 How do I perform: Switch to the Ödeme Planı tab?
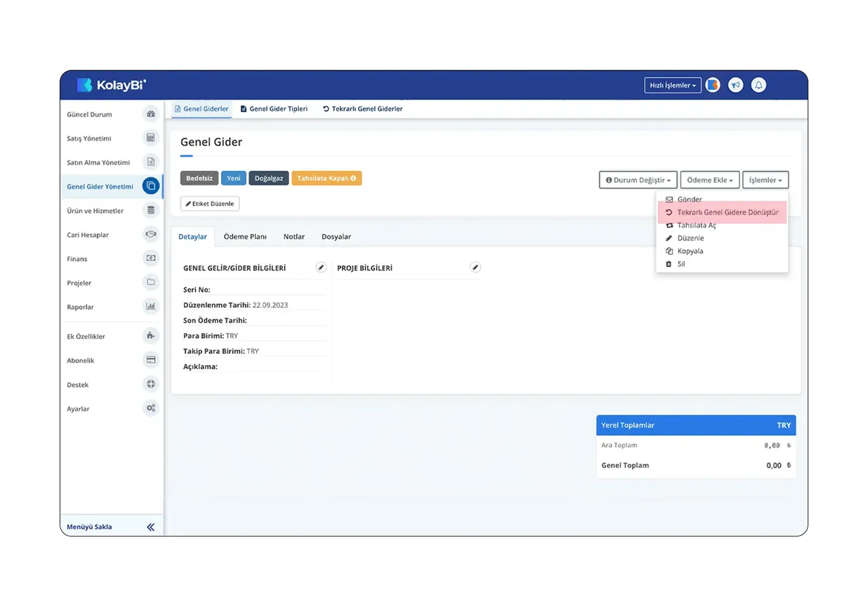(245, 237)
